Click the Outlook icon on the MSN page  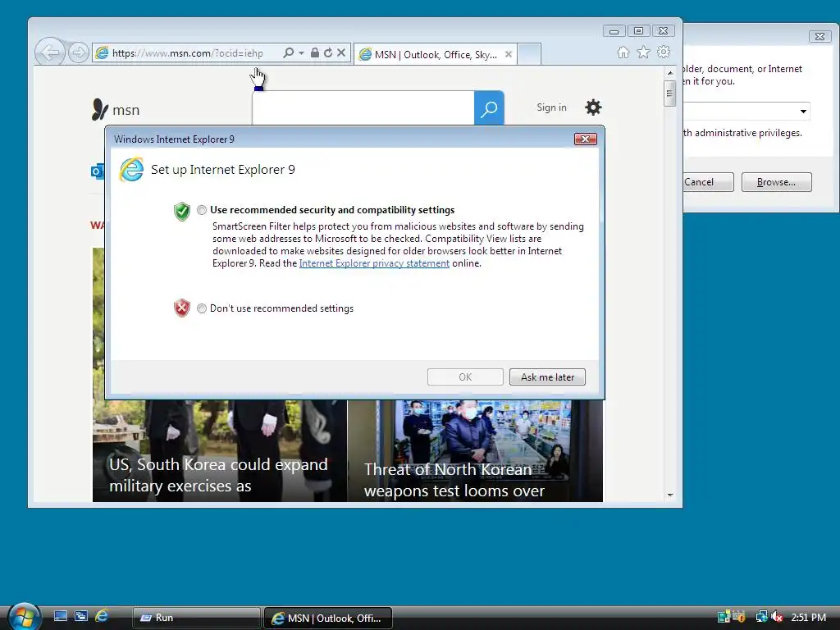[98, 171]
